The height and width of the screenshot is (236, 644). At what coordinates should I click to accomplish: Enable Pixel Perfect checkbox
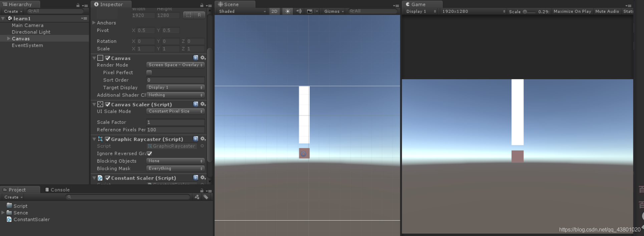coord(149,72)
